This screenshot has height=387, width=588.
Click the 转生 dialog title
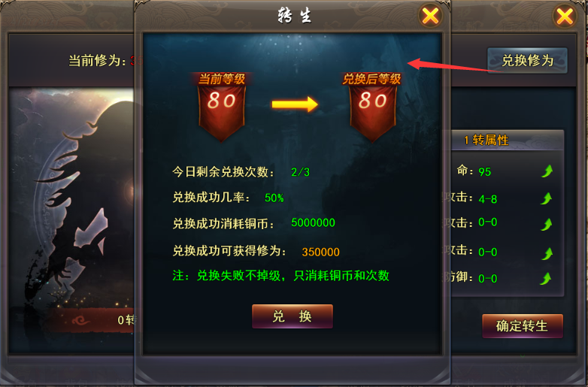(x=294, y=16)
